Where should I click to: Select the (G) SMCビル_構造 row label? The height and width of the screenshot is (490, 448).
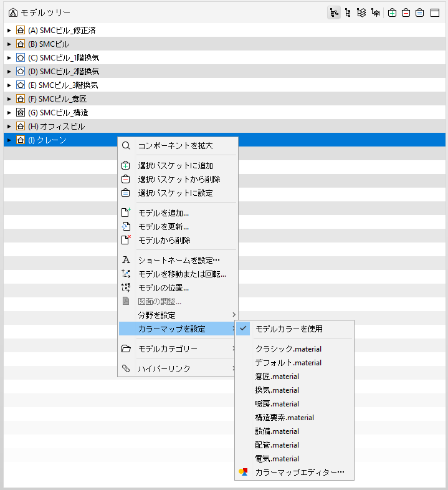[x=58, y=112]
